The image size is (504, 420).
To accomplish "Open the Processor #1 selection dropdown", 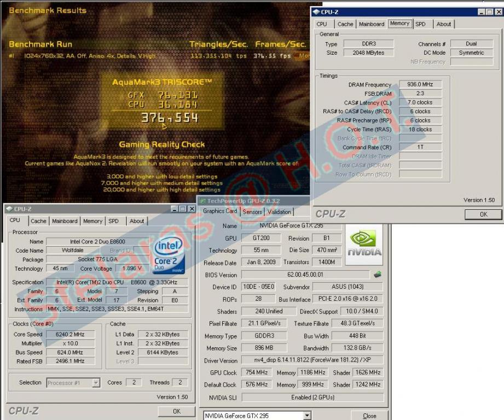I will point(96,382).
